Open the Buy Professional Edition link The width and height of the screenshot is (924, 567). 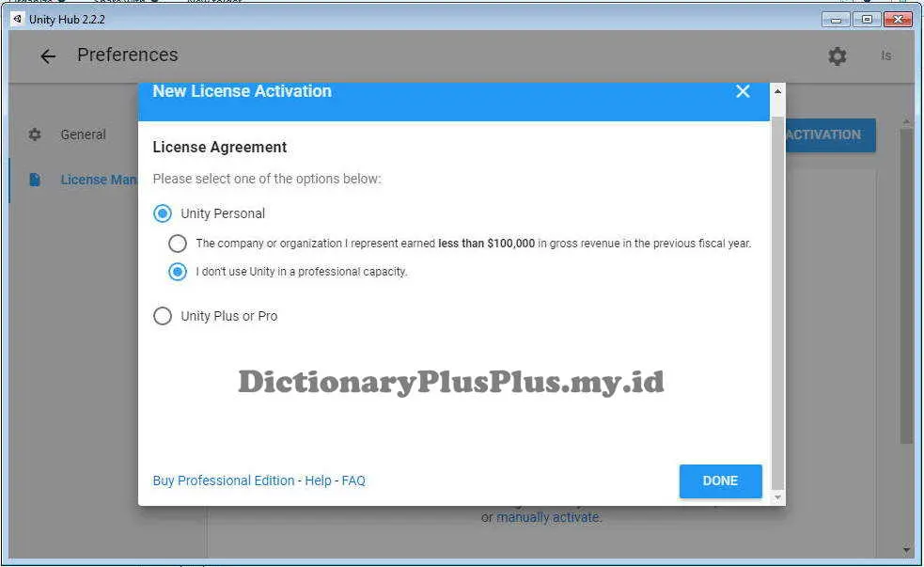click(x=224, y=480)
